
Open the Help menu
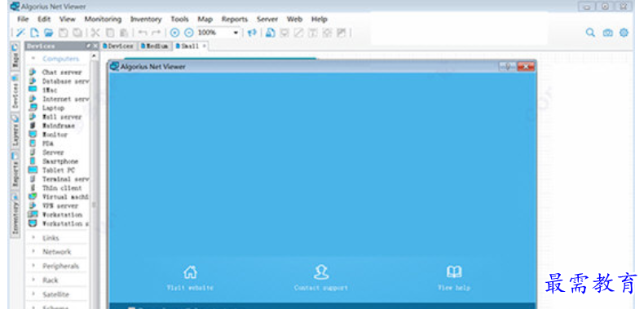pyautogui.click(x=319, y=19)
